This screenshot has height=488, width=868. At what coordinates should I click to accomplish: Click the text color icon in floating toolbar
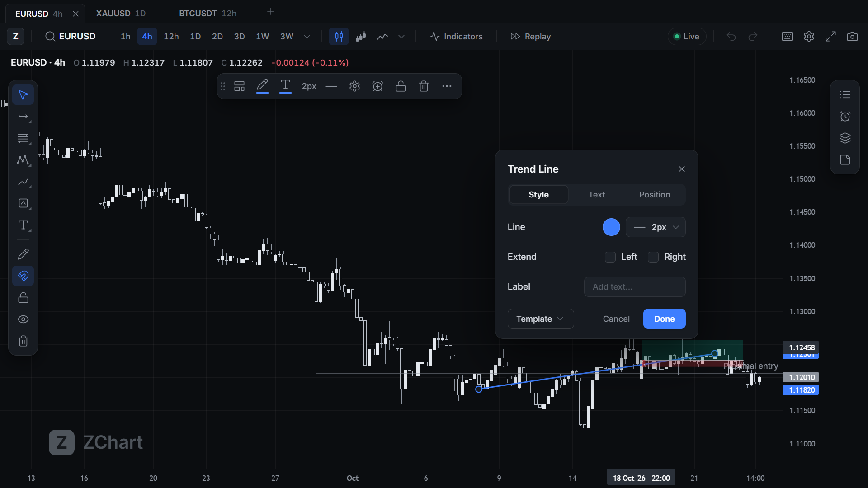pyautogui.click(x=285, y=86)
